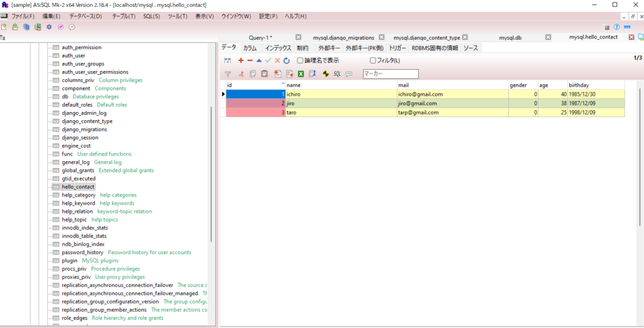Image resolution: width=644 pixels, height=328 pixels.
Task: Click the paste clipboard icon
Action: coord(265,74)
